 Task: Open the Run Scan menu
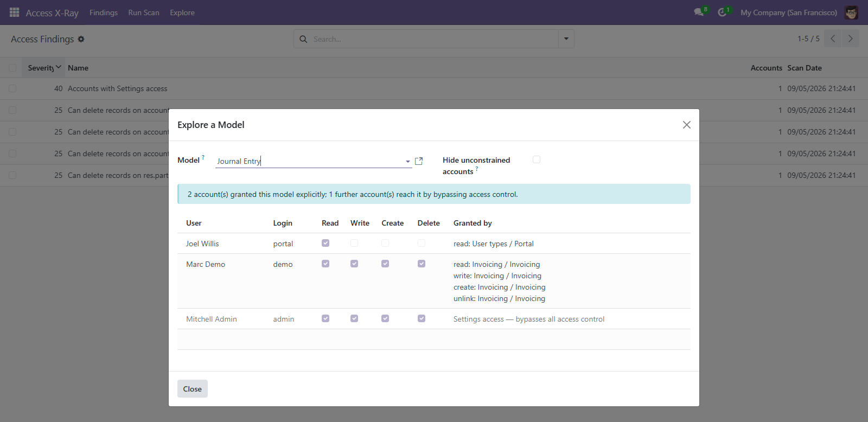point(144,12)
